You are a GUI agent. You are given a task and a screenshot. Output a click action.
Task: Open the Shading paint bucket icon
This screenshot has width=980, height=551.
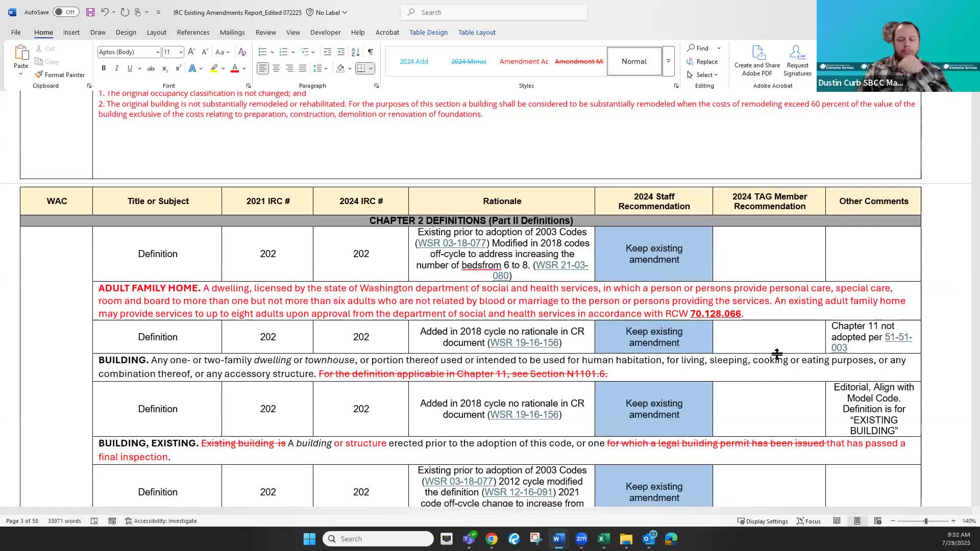(x=341, y=68)
